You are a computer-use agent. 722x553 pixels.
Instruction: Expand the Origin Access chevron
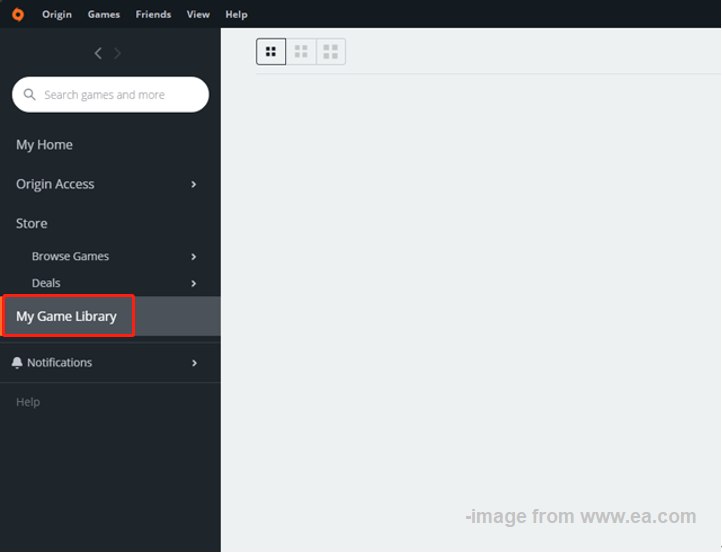pos(194,184)
